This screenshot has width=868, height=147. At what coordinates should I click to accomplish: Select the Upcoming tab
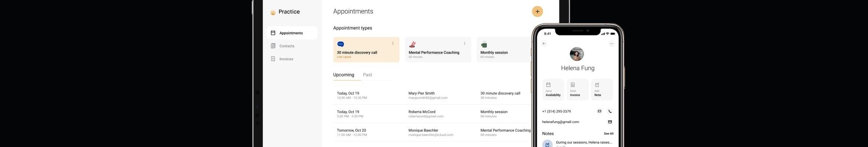point(344,75)
